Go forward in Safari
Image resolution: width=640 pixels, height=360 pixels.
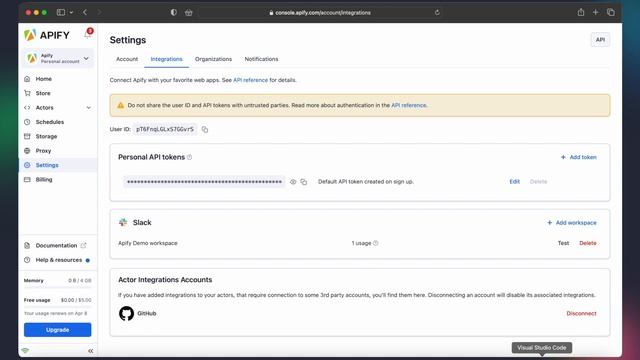tap(99, 13)
